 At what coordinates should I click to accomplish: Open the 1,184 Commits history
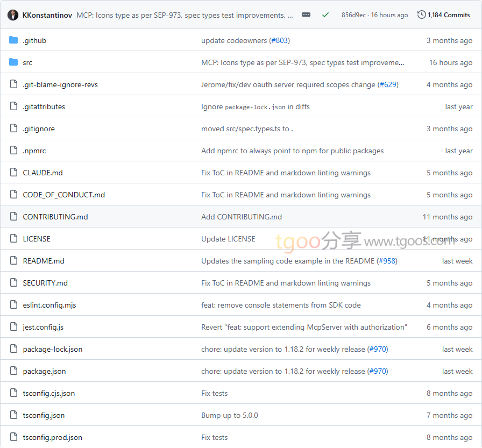click(444, 15)
